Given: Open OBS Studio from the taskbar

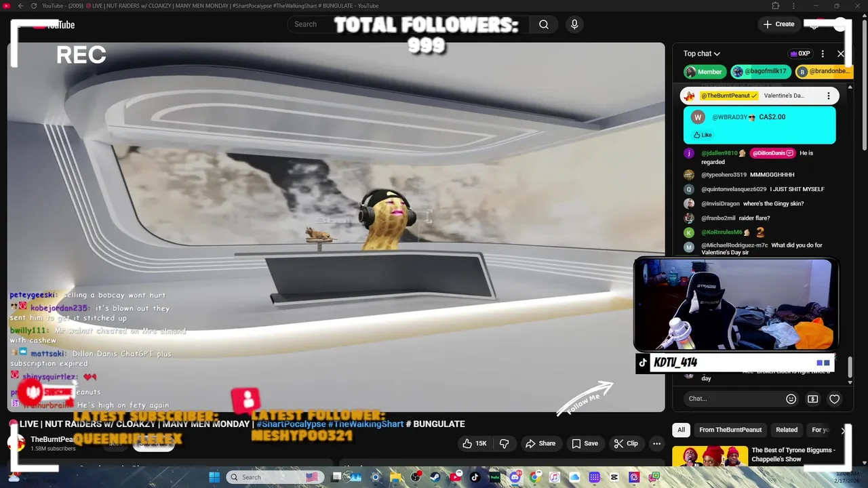Looking at the screenshot, I should [x=416, y=477].
